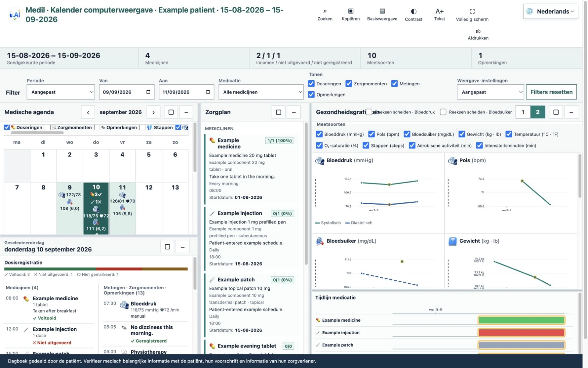This screenshot has width=588, height=368.
Task: Collapse the Medische agenda panel
Action: pyautogui.click(x=186, y=112)
